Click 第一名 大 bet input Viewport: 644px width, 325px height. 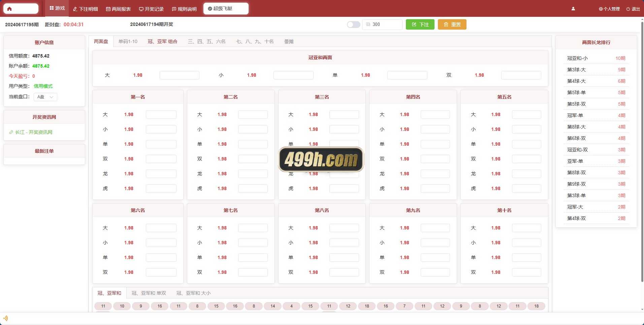(161, 114)
